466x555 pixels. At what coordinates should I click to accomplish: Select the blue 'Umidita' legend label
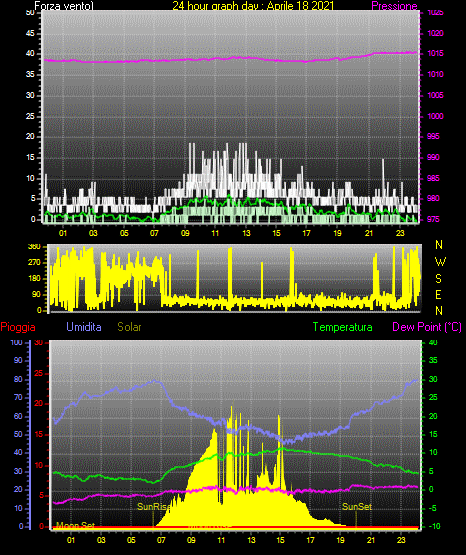[x=84, y=327]
